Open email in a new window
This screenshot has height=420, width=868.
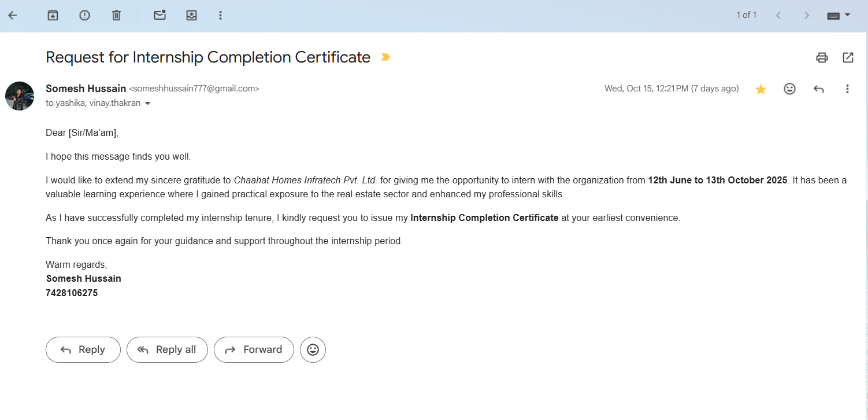(x=848, y=57)
